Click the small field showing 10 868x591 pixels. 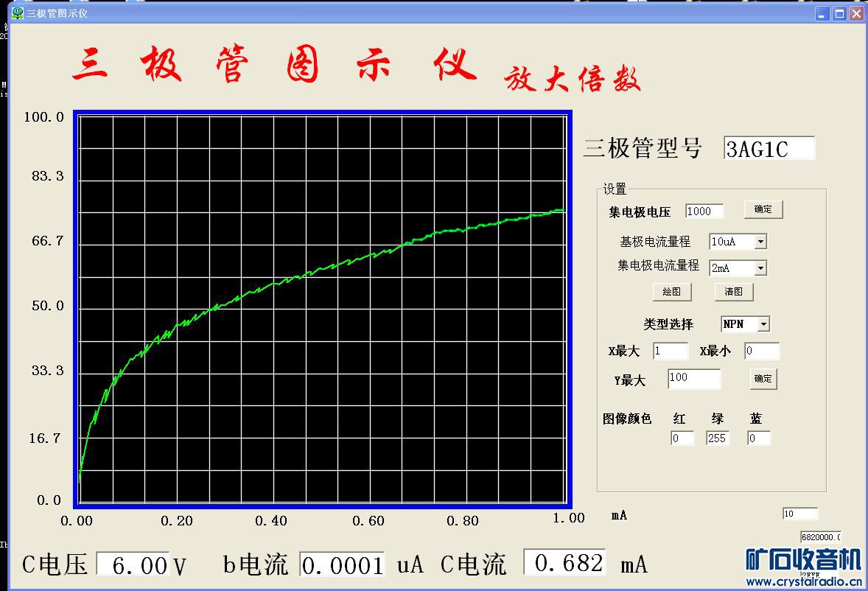tap(800, 514)
